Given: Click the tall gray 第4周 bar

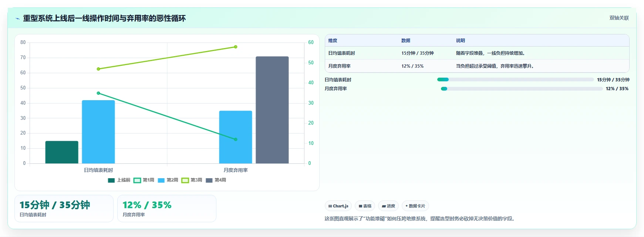Looking at the screenshot, I should tap(272, 110).
